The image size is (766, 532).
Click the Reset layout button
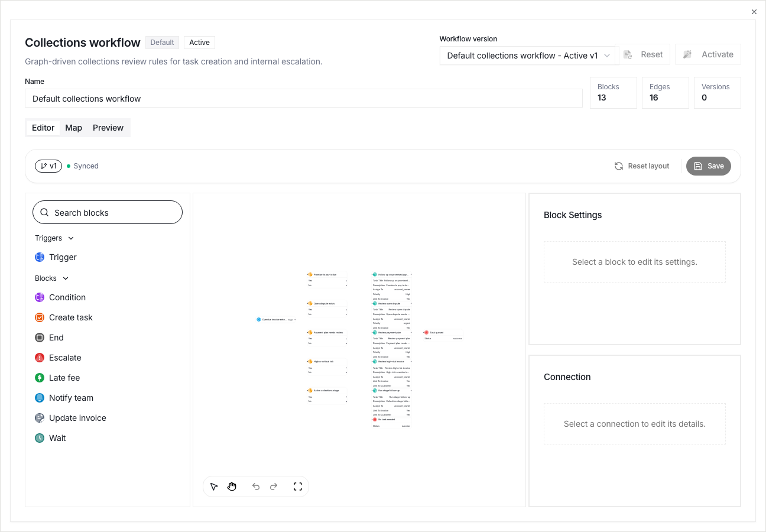click(x=642, y=166)
